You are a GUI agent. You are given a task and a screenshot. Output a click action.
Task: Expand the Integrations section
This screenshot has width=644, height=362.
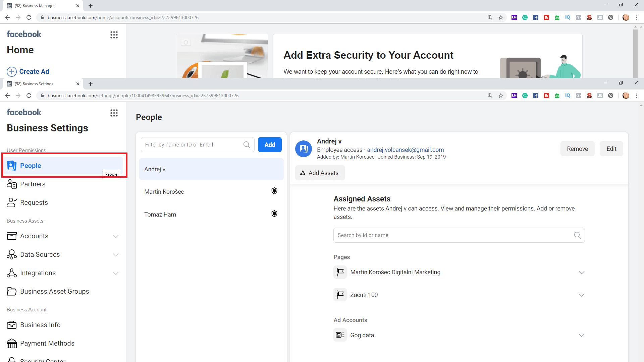pyautogui.click(x=116, y=273)
